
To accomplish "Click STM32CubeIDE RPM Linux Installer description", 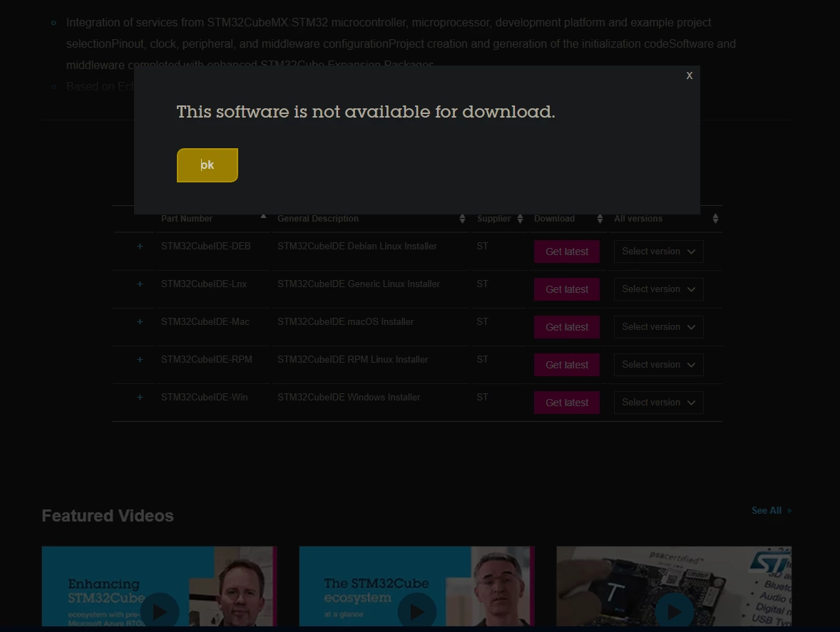I will coord(352,360).
